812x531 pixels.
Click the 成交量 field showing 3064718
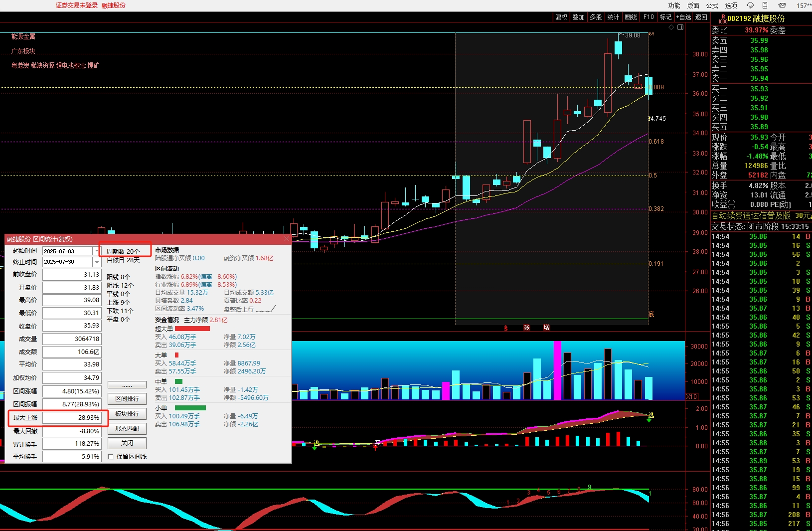tap(71, 339)
